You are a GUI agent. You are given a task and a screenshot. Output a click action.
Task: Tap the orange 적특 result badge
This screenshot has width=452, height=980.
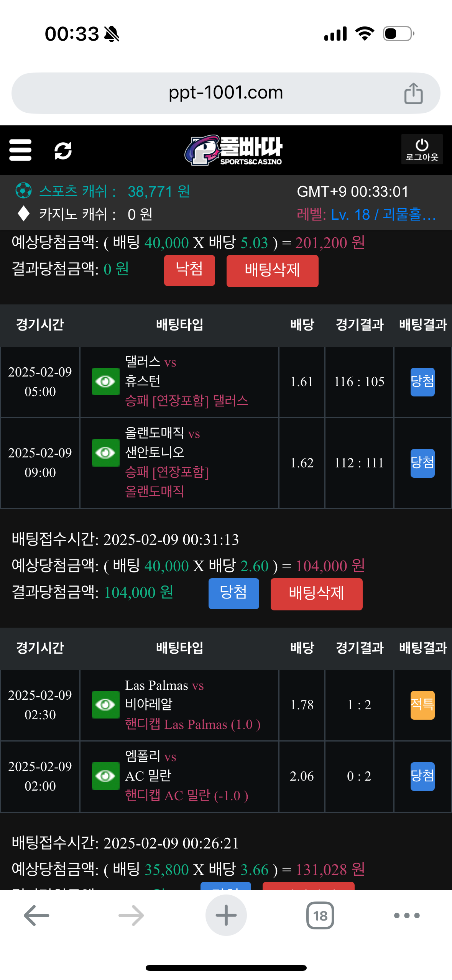[x=422, y=705]
